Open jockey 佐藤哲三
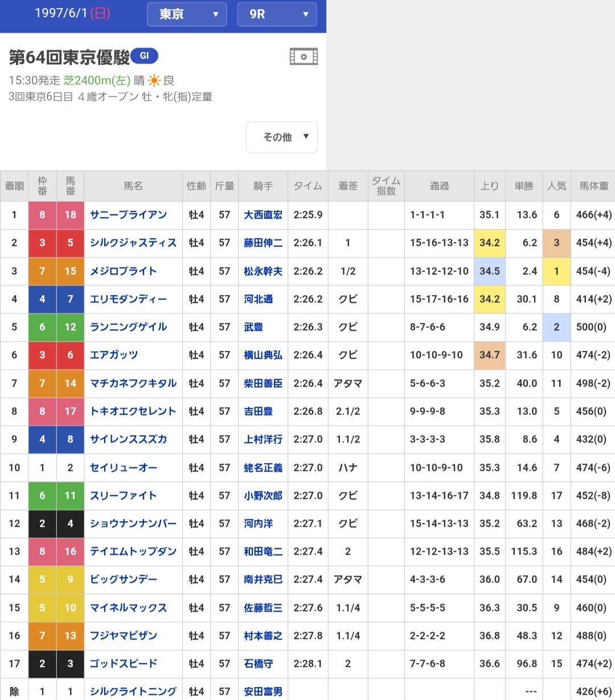This screenshot has height=700, width=615. coord(263,608)
